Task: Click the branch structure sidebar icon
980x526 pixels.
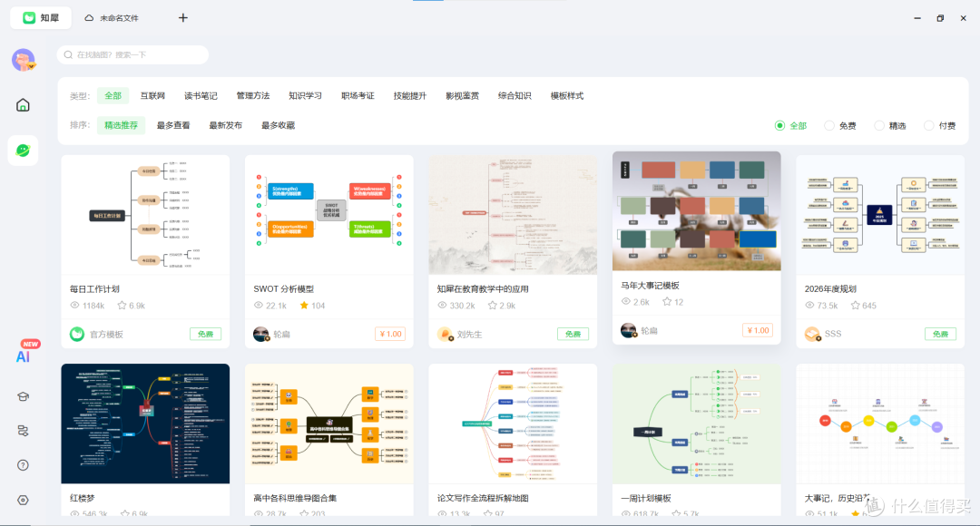Action: click(x=23, y=431)
